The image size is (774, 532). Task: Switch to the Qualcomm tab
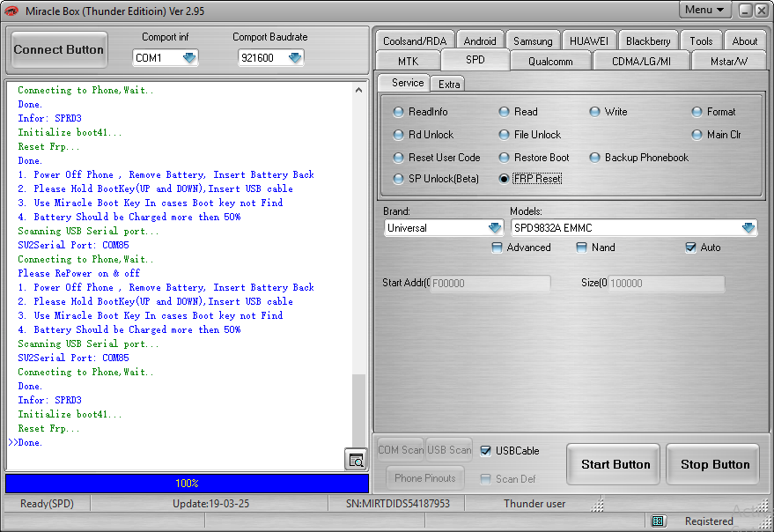[x=550, y=62]
